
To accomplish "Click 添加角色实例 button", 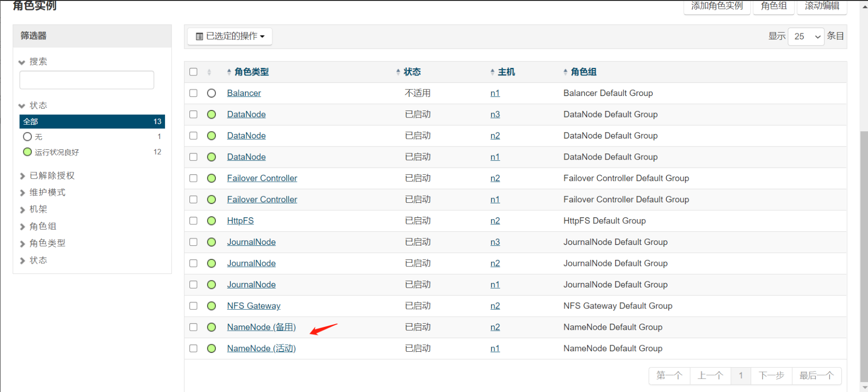I will pyautogui.click(x=717, y=6).
